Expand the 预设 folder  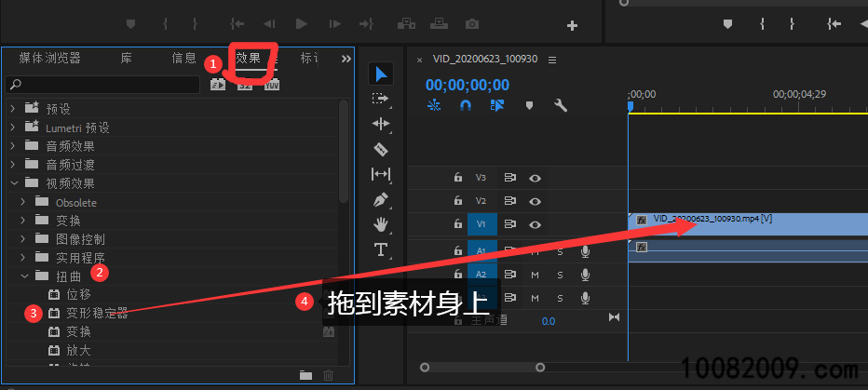(13, 109)
